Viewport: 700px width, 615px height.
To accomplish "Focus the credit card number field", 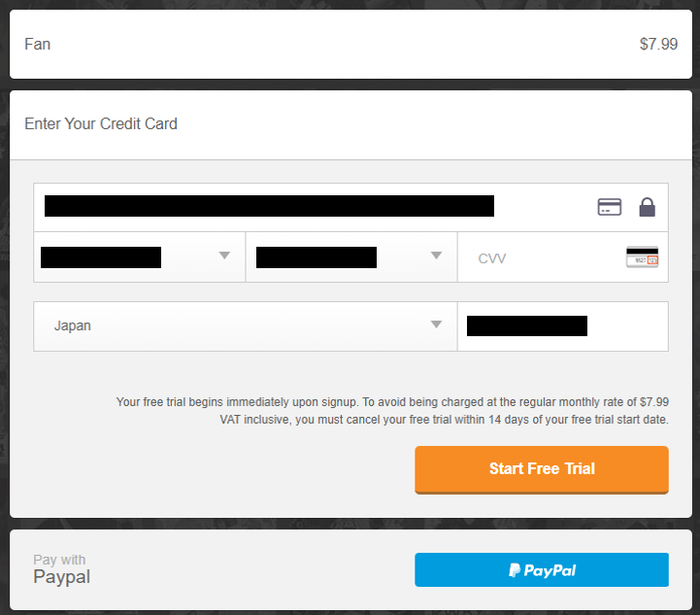I will pyautogui.click(x=291, y=207).
